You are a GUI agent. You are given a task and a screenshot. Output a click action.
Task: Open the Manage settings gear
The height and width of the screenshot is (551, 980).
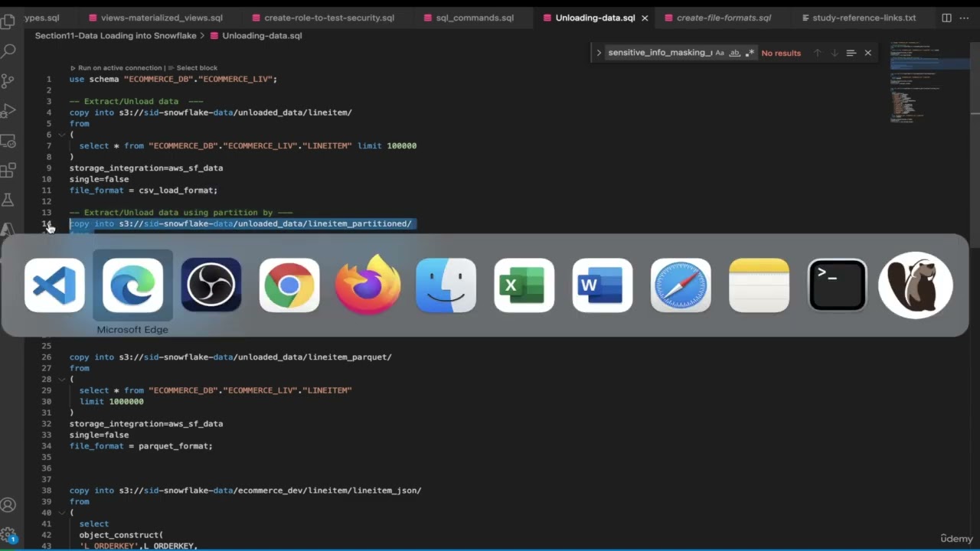8,535
